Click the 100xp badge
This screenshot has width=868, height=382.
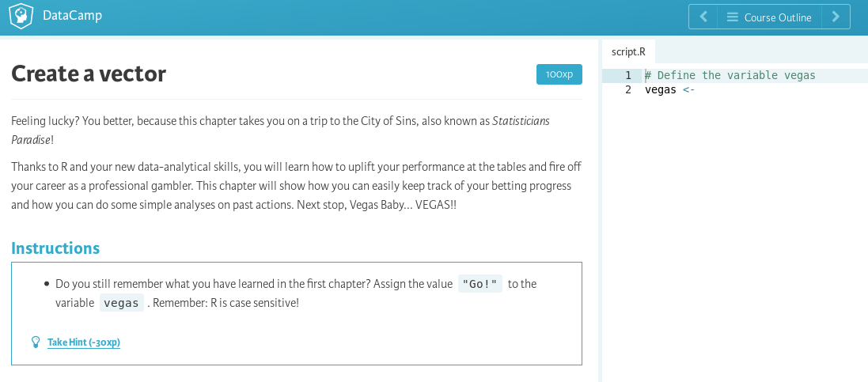tap(559, 74)
